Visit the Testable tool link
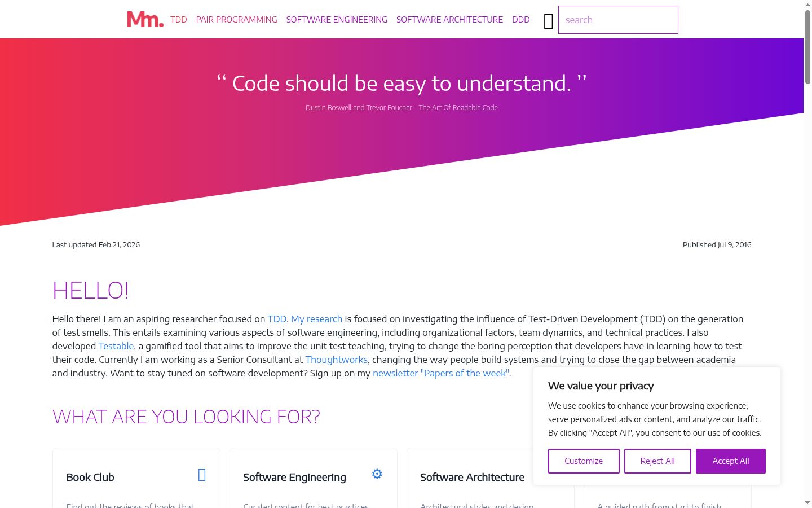Screen dimensions: 812x508 click(116, 346)
